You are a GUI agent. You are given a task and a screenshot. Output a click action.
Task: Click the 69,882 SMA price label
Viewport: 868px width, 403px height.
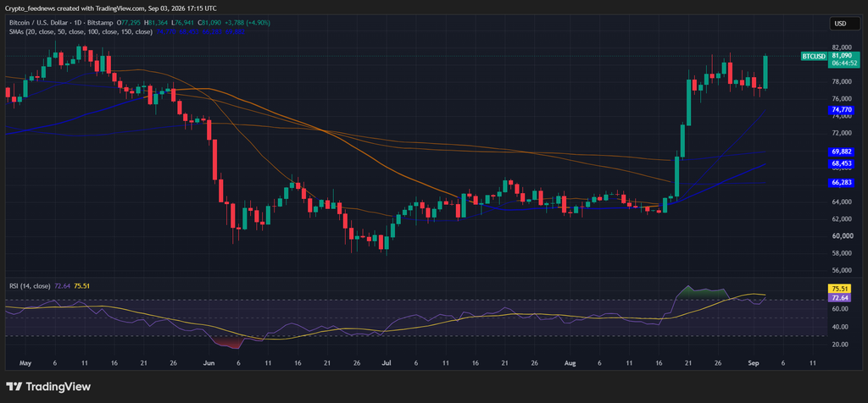[840, 152]
